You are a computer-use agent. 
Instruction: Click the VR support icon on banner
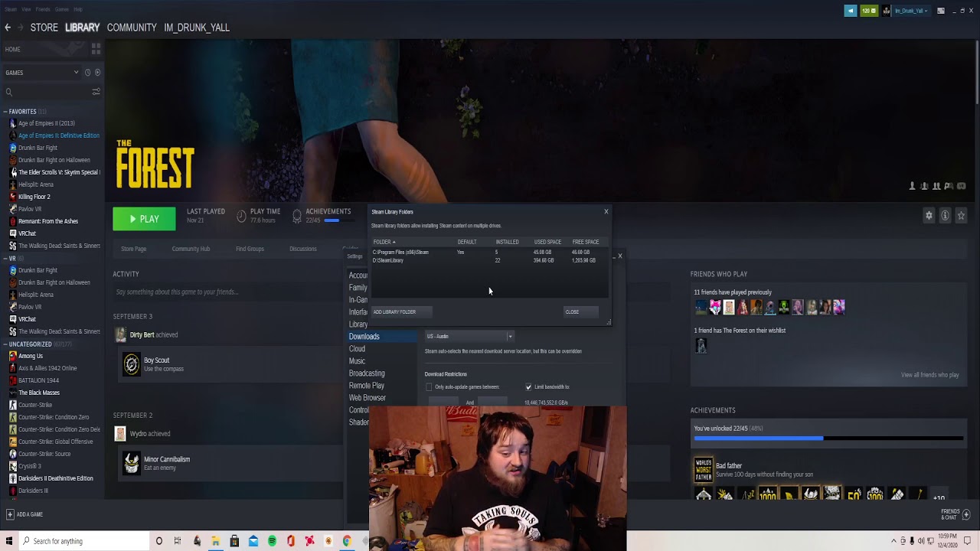click(x=961, y=186)
